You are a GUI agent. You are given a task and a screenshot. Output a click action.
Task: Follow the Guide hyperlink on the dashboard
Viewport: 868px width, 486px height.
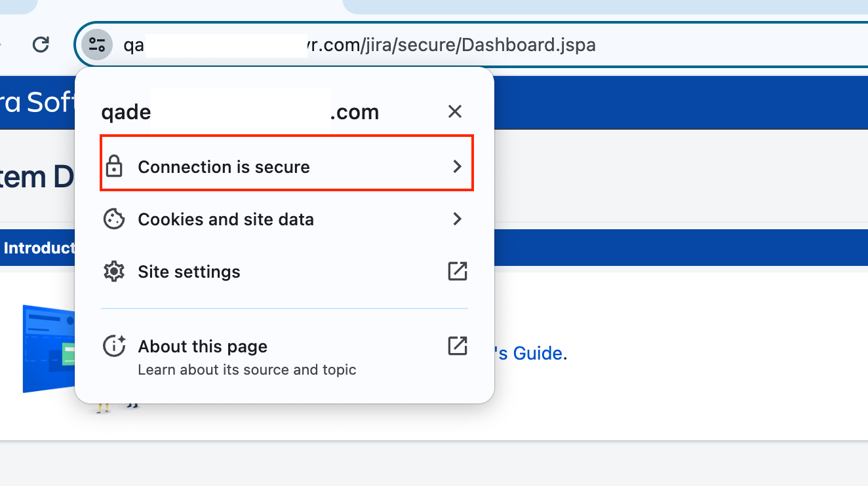coord(530,354)
